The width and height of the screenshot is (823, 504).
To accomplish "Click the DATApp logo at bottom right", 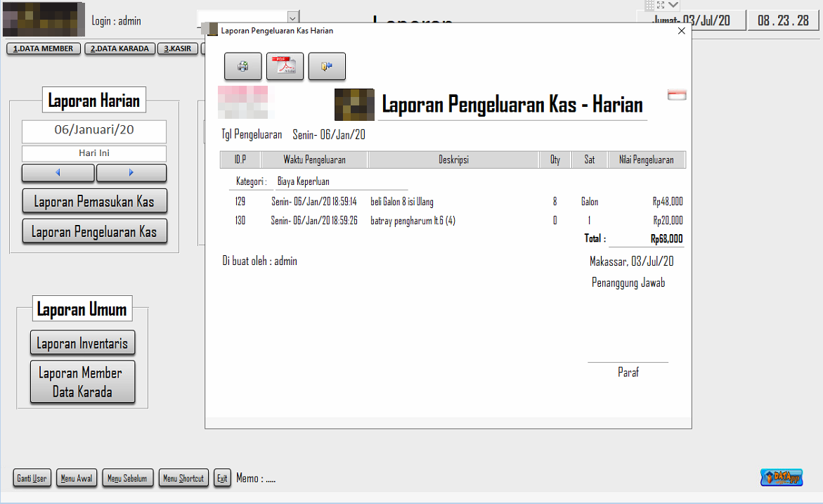I will (x=782, y=478).
